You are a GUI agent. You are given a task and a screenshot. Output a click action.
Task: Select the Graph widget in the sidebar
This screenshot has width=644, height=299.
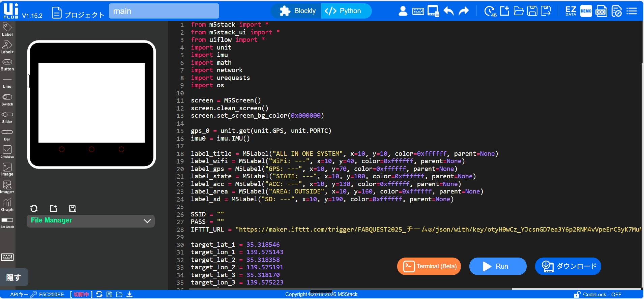pyautogui.click(x=7, y=205)
